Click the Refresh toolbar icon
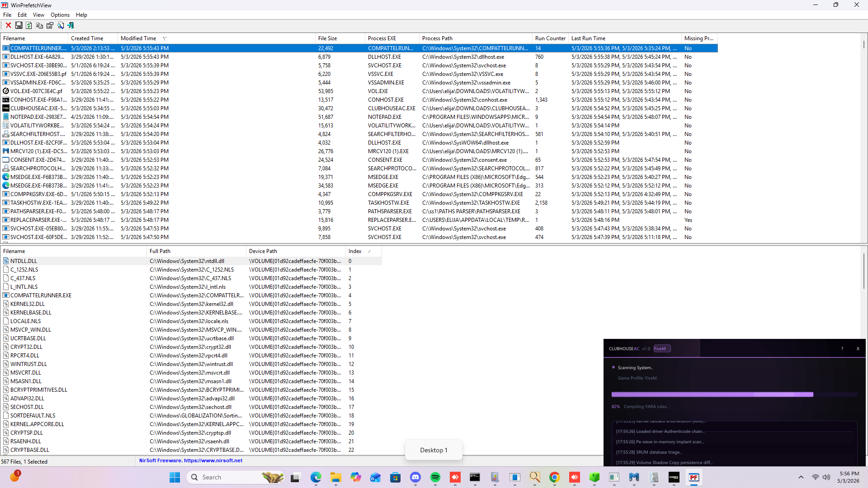The width and height of the screenshot is (868, 488). coord(29,25)
